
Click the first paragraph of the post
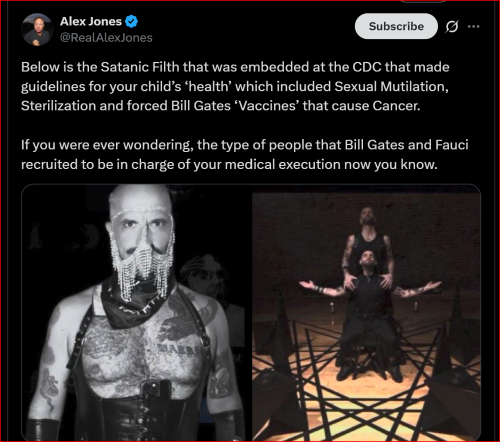pos(235,86)
